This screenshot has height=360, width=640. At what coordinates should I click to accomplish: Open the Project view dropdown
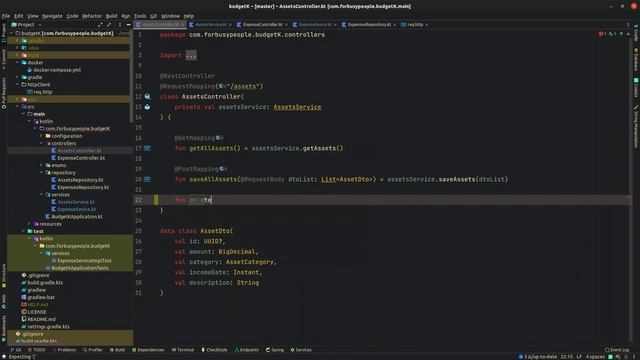(27, 25)
